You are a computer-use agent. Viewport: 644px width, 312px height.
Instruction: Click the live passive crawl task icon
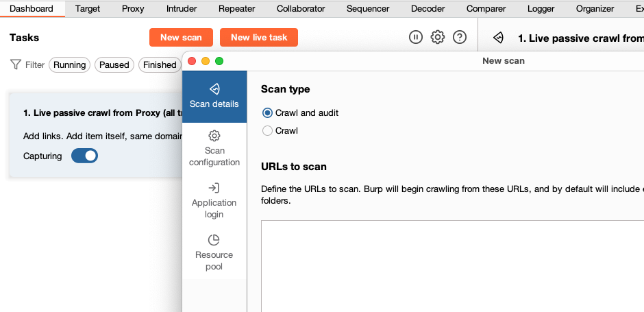point(499,38)
